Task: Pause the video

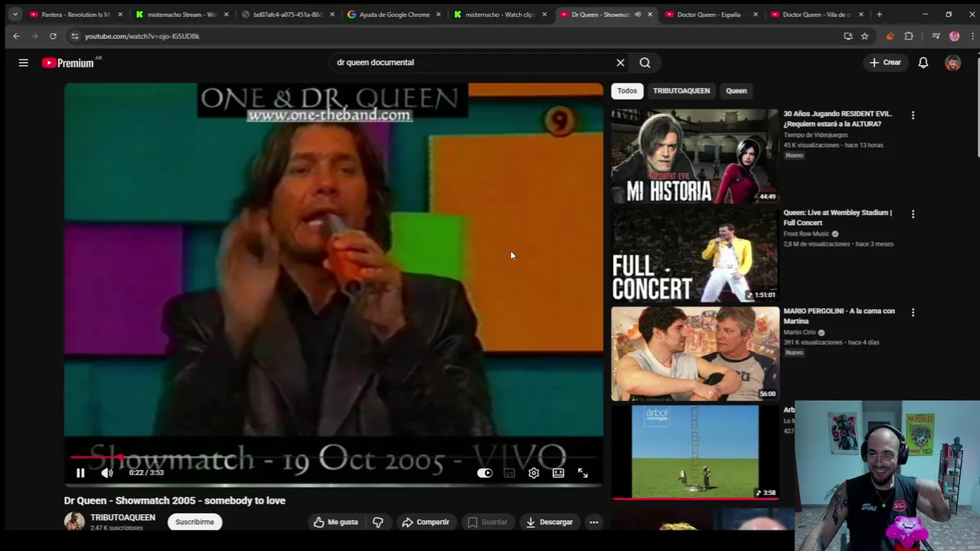Action: coord(80,473)
